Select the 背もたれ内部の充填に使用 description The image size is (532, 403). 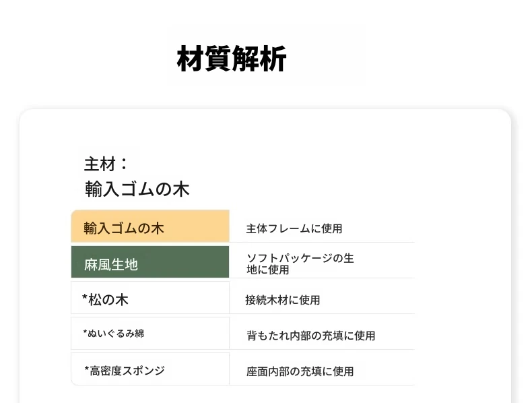coord(310,335)
